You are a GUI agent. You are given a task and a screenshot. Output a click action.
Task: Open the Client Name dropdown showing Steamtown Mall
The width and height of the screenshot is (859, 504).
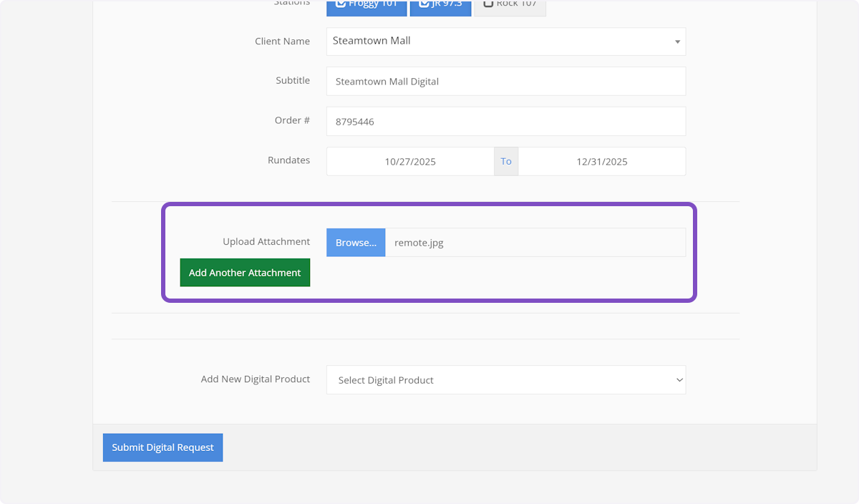point(501,42)
